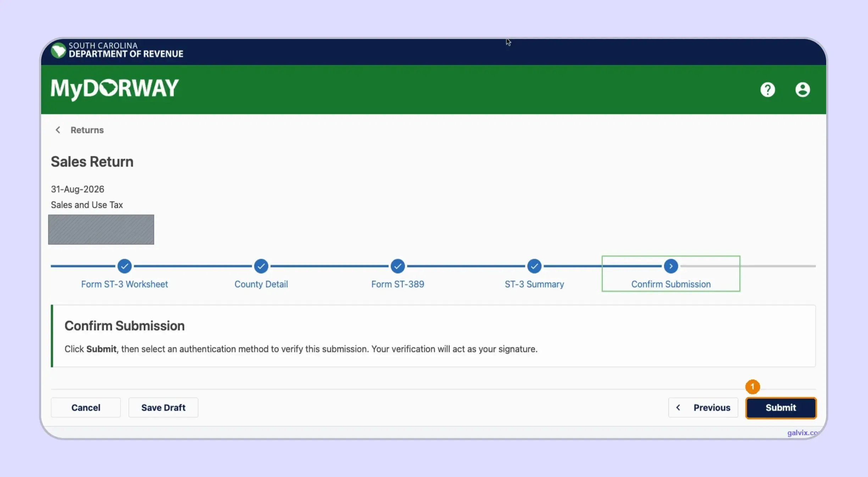
Task: Open the help question mark icon
Action: [768, 89]
